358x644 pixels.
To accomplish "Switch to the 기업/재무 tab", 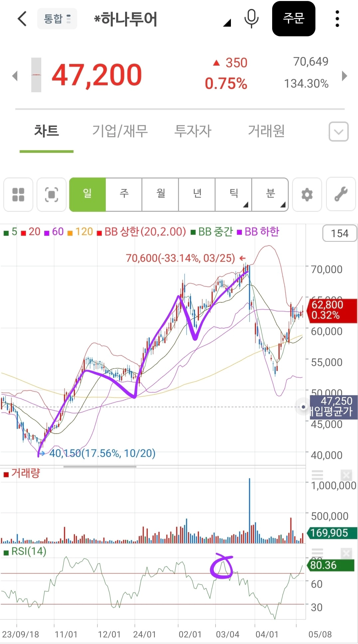I will [120, 131].
